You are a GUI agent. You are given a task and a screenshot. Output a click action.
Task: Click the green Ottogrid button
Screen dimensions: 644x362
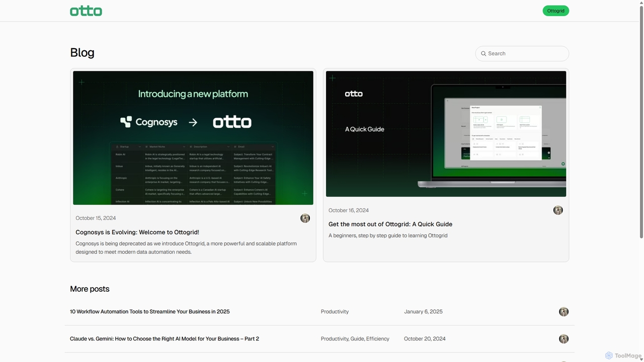pyautogui.click(x=555, y=11)
